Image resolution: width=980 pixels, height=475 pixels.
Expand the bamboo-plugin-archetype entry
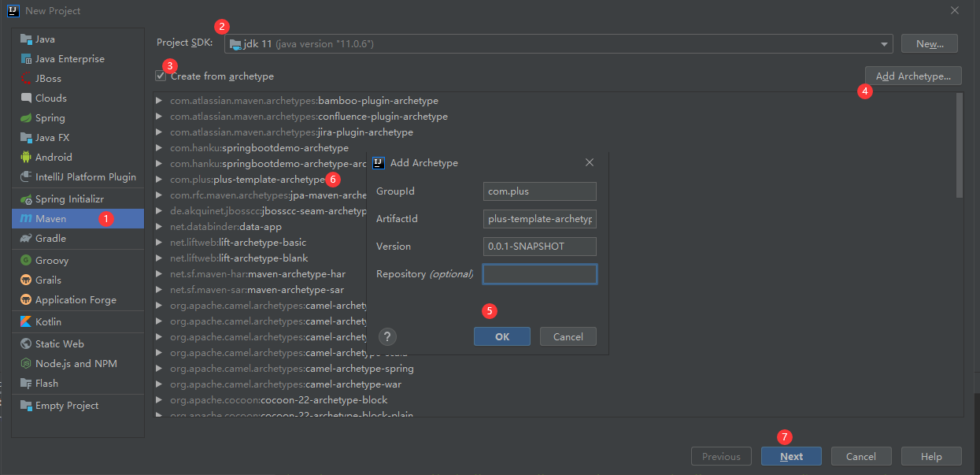[x=159, y=101]
